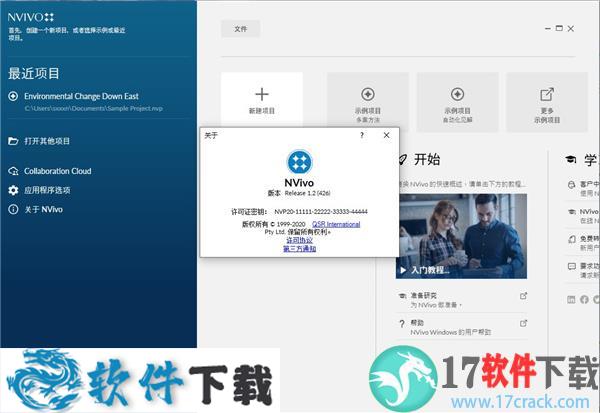
Task: Click the NVivo logo in About dialog
Action: [x=299, y=161]
